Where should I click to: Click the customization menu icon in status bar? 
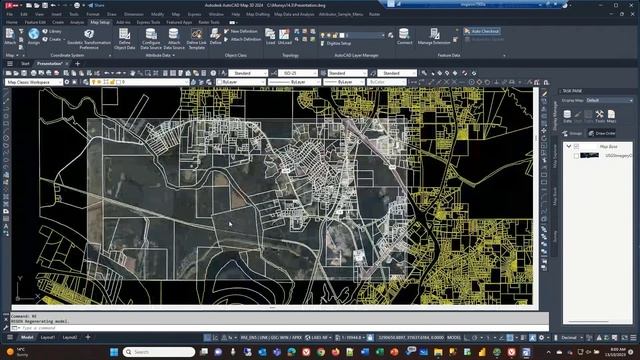tap(633, 338)
